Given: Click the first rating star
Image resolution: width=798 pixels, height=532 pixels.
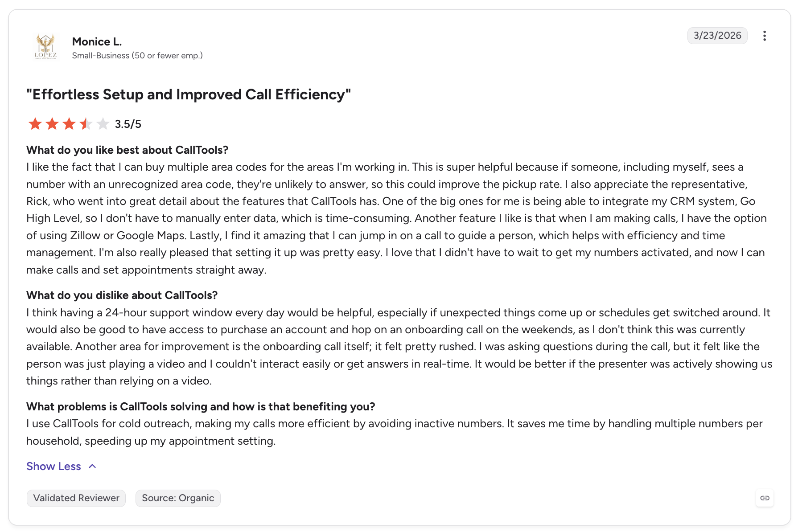Looking at the screenshot, I should point(35,124).
